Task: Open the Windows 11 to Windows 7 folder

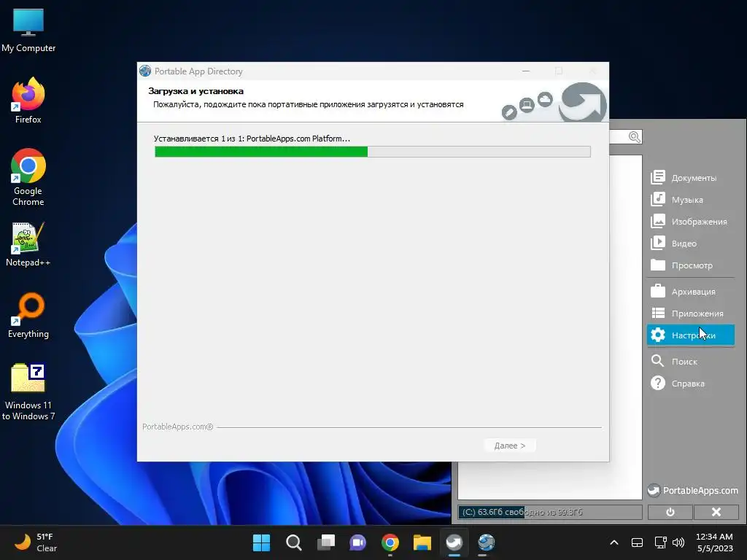Action: [x=28, y=392]
